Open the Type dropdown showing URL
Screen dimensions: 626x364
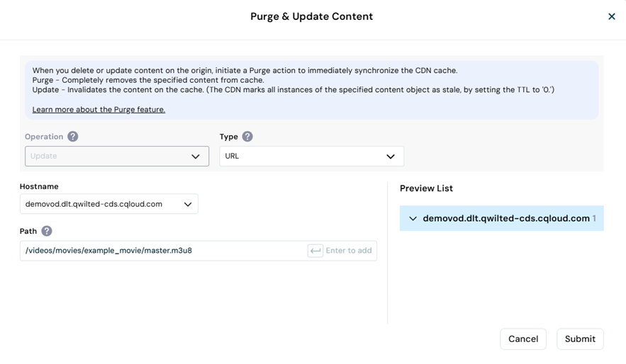tap(311, 157)
